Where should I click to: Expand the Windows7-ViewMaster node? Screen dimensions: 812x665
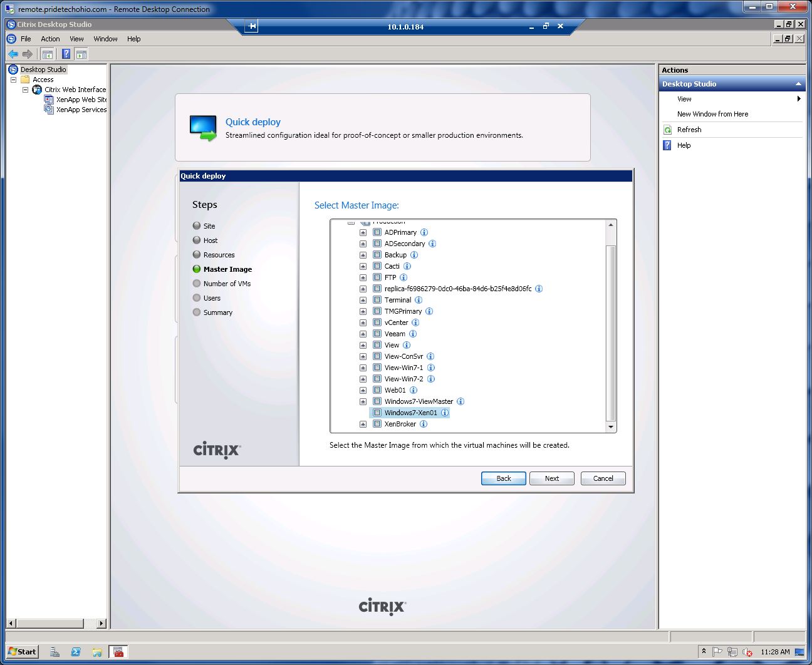tap(363, 401)
